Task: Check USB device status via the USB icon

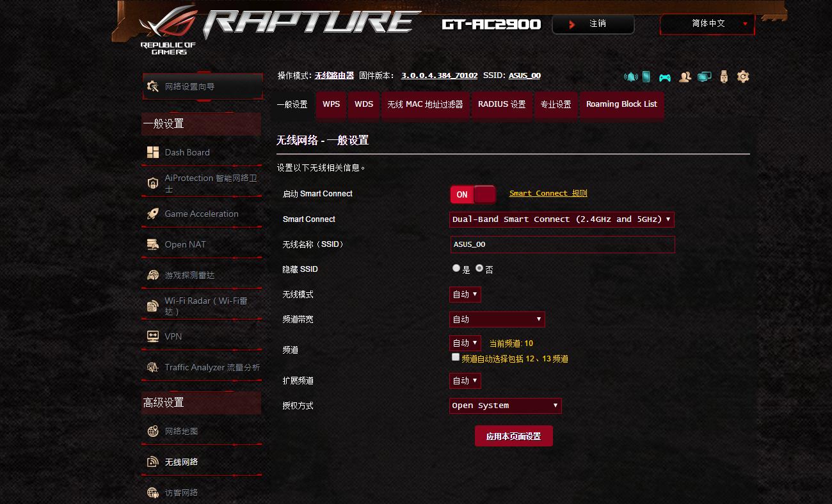Action: point(723,77)
